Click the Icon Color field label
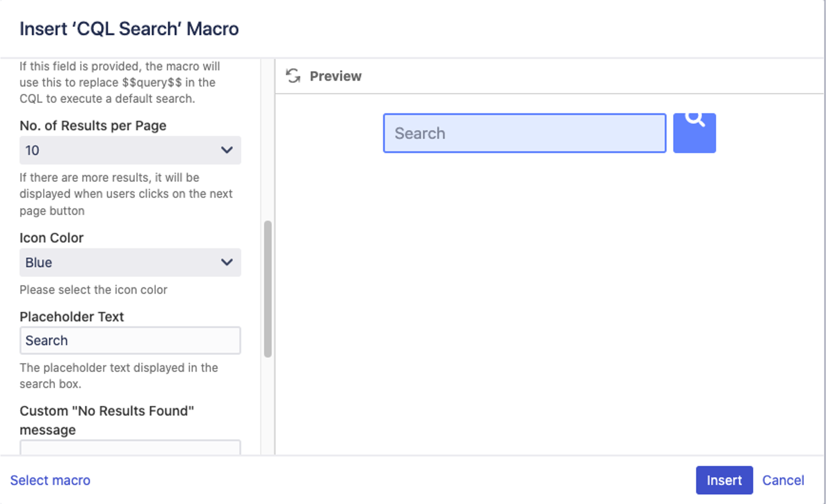The width and height of the screenshot is (826, 504). tap(51, 238)
